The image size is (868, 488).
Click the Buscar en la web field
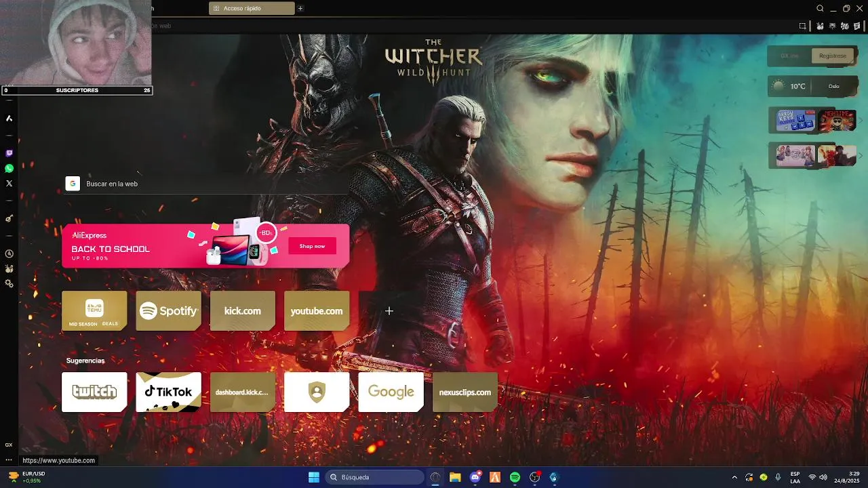tap(207, 184)
